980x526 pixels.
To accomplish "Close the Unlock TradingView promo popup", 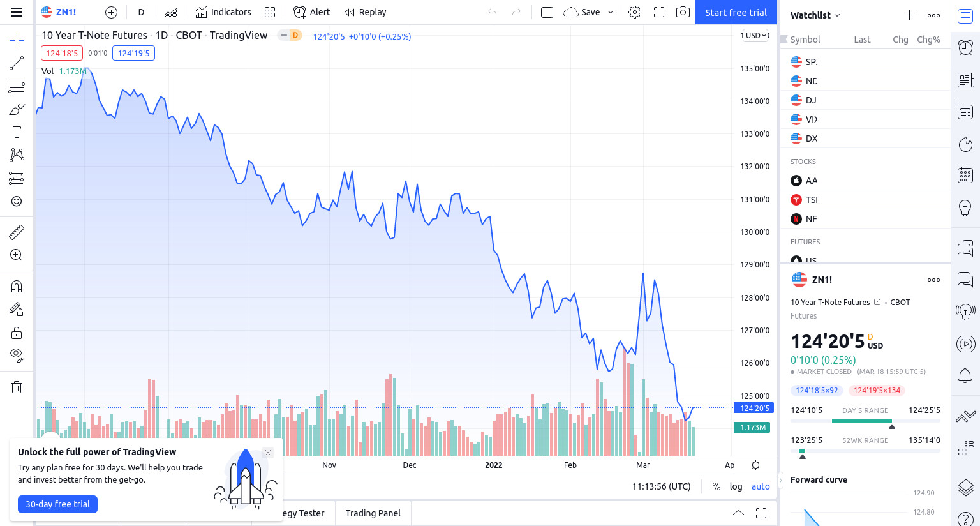I will point(268,453).
